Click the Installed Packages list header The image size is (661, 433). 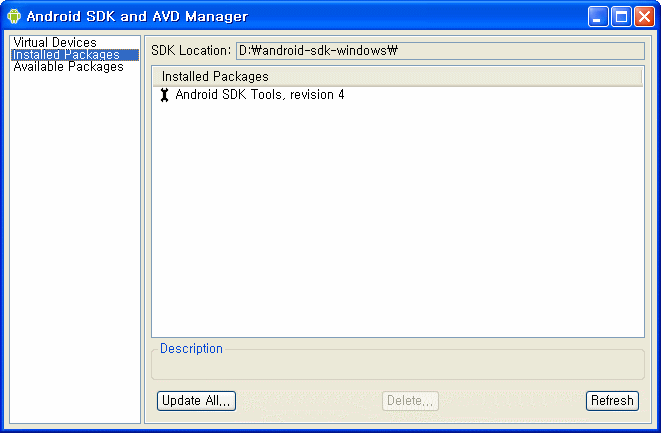[x=397, y=77]
